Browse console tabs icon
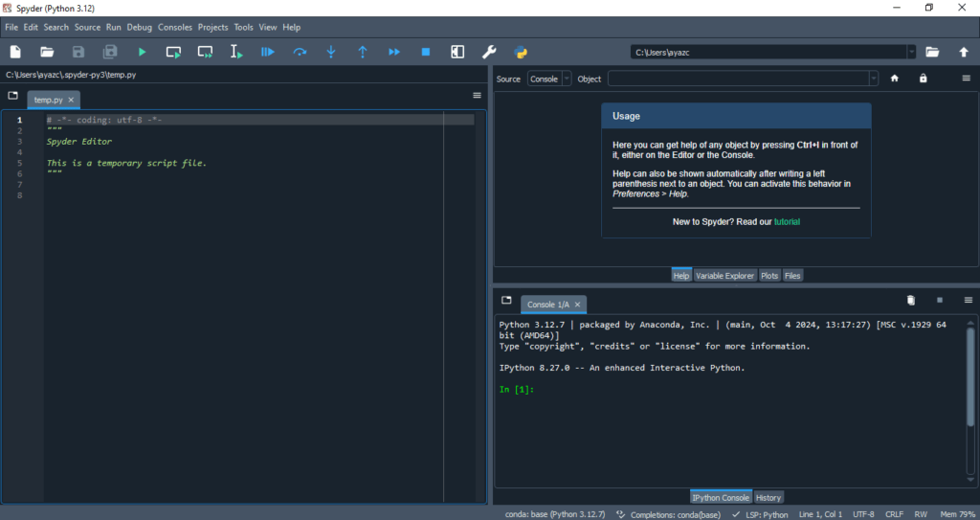Image resolution: width=980 pixels, height=520 pixels. [x=506, y=301]
